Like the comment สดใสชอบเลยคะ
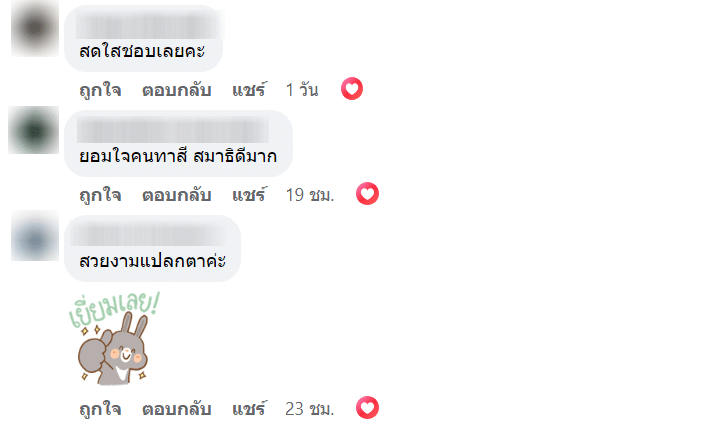This screenshot has width=728, height=421. (x=100, y=90)
